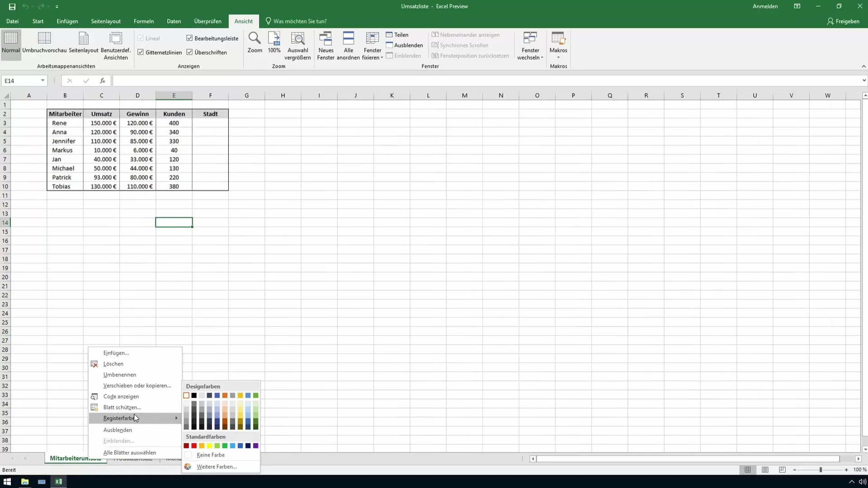Hide the window with Ausblenden
Image resolution: width=868 pixels, height=488 pixels.
tap(404, 45)
